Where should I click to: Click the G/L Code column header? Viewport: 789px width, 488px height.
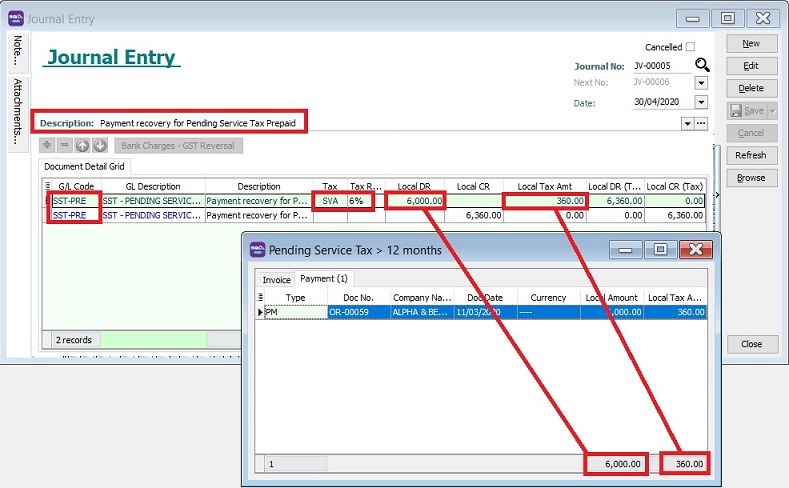coord(76,186)
